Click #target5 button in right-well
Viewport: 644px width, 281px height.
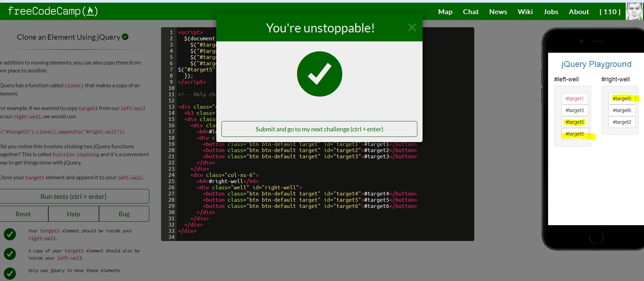point(622,99)
